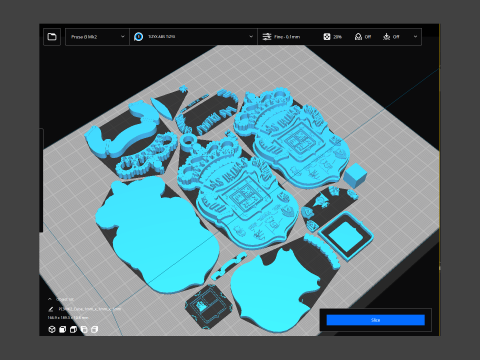Switch to left side camera view
Screen dimensions: 480x360
tap(84, 330)
